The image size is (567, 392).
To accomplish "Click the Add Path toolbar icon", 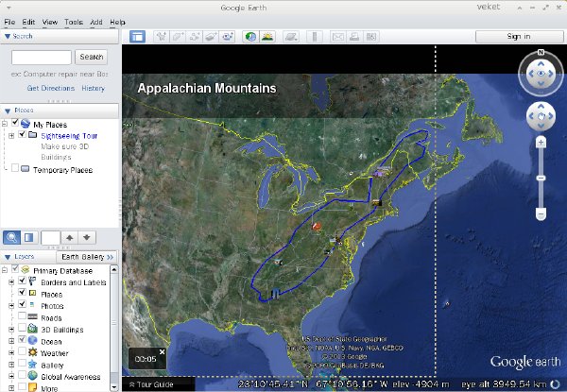I will tap(194, 37).
